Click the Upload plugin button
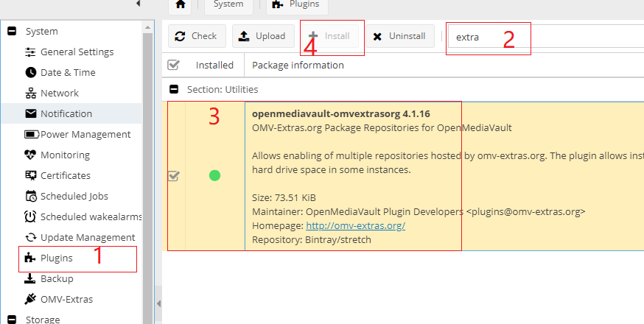Image resolution: width=644 pixels, height=324 pixels. click(263, 36)
